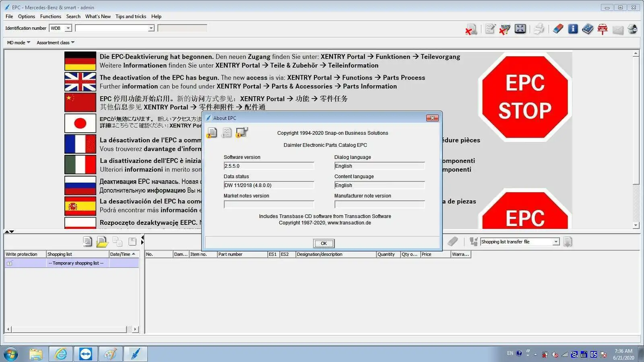The width and height of the screenshot is (644, 362).
Task: Click the eraser toolbar icon
Action: coord(558,29)
